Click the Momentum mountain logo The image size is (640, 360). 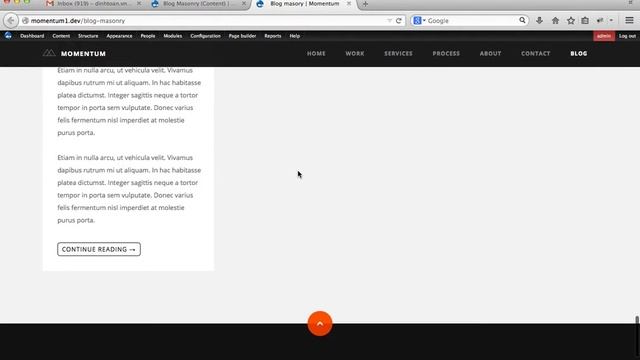tap(49, 53)
